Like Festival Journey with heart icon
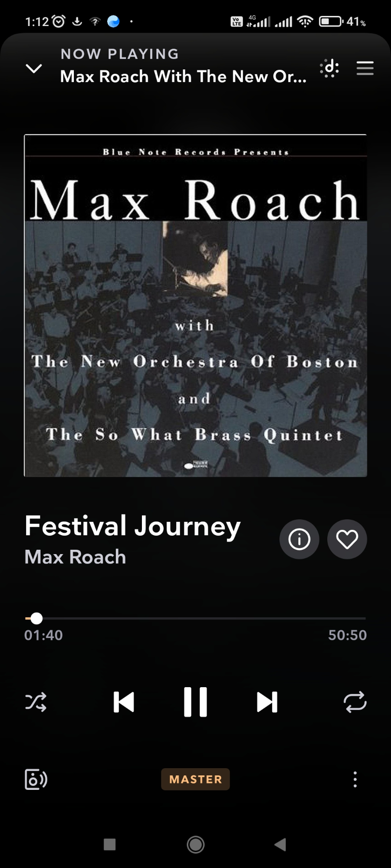The width and height of the screenshot is (391, 868). tap(347, 539)
